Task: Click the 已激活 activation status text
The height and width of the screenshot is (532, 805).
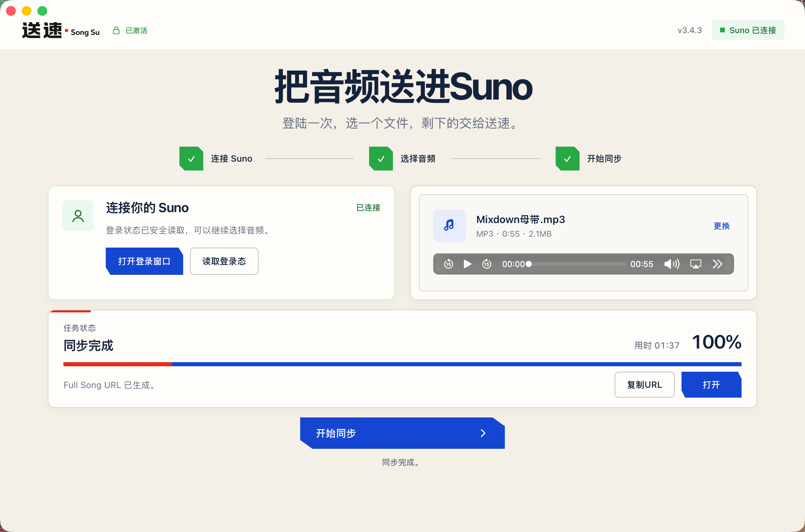Action: (136, 30)
